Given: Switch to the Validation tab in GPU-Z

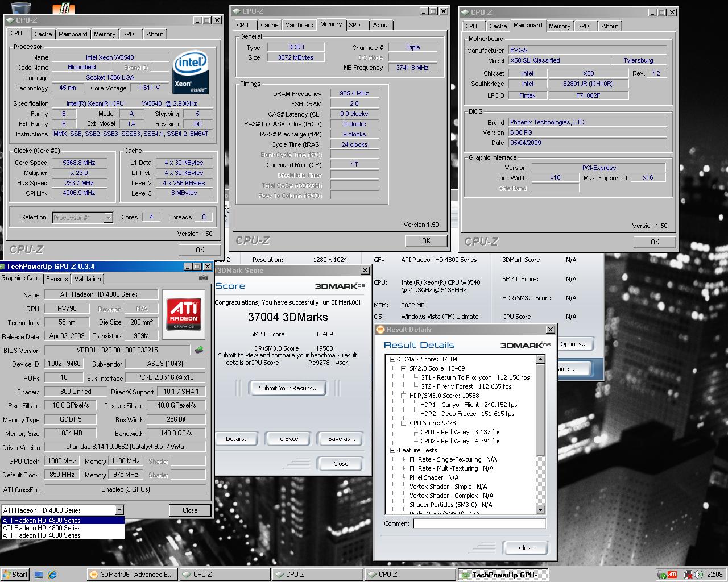Looking at the screenshot, I should pos(88,279).
